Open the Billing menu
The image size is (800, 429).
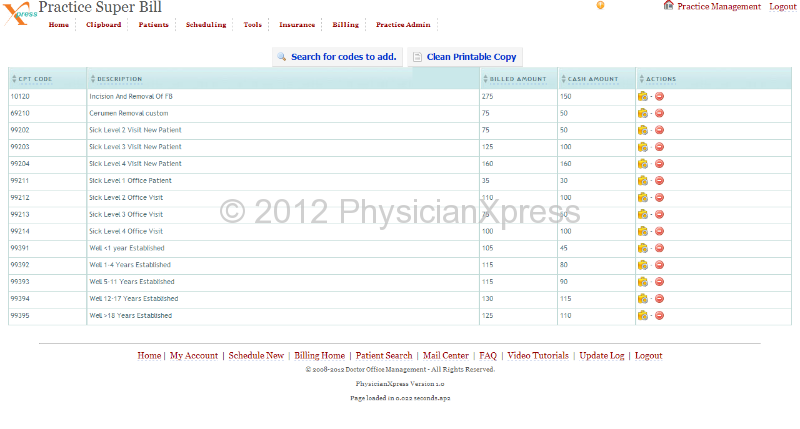pos(345,24)
